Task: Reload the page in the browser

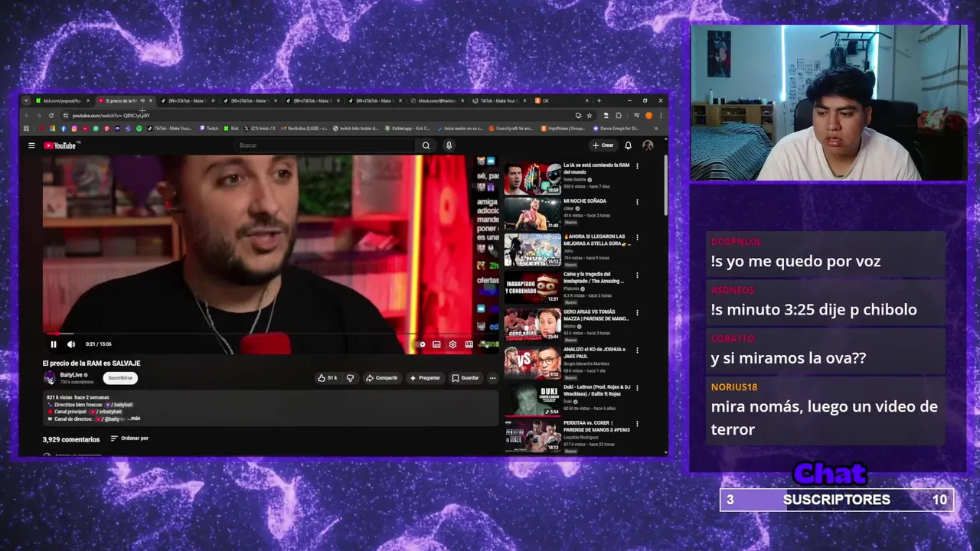Action: coord(51,116)
